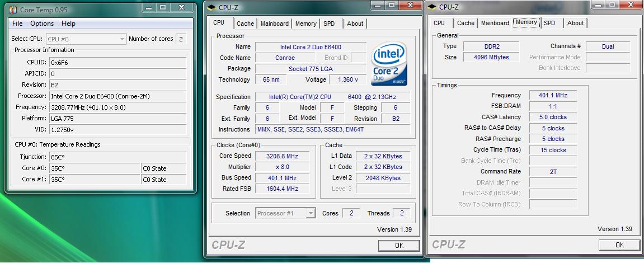Viewport: 644px width, 263px height.
Task: Click processor name Intel Core 2 Duo E6400 (Conroe-2M)
Action: [118, 96]
